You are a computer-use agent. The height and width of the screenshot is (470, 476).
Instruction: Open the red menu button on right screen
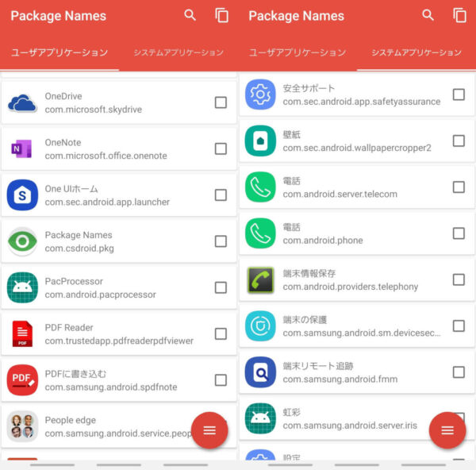(x=447, y=430)
